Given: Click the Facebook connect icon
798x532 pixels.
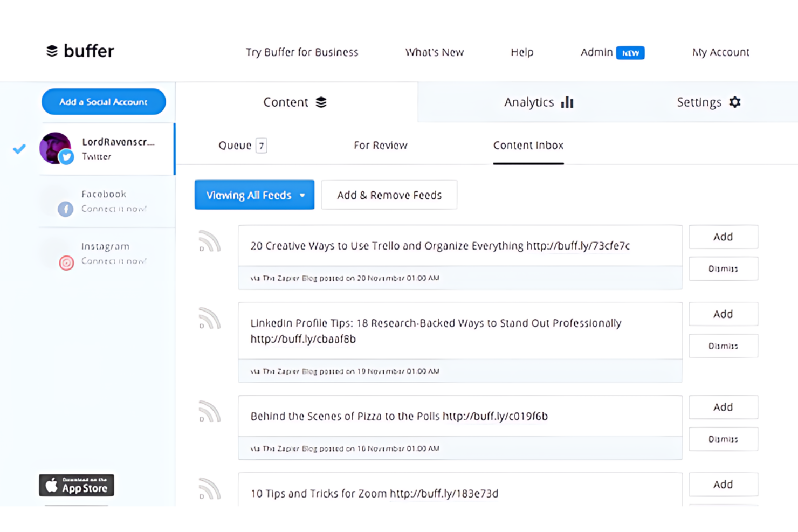Looking at the screenshot, I should [65, 209].
